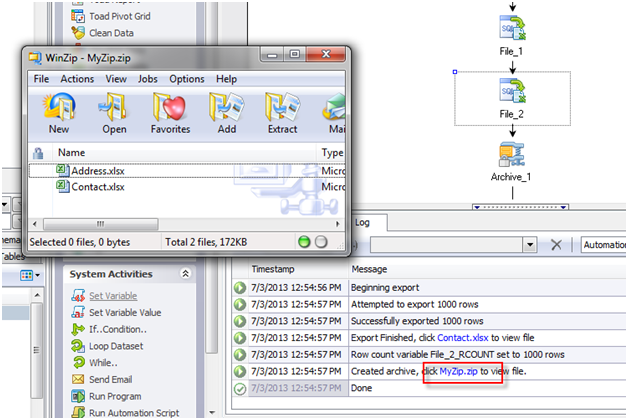Screen dimensions: 628x420
Task: Click the Run Automation Script icon
Action: [x=78, y=412]
